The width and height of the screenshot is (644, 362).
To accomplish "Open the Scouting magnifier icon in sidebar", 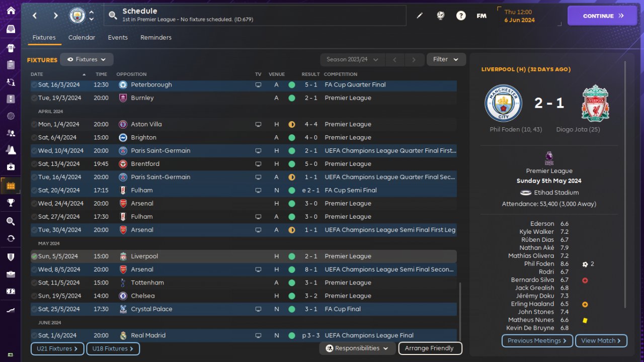I will tap(11, 221).
